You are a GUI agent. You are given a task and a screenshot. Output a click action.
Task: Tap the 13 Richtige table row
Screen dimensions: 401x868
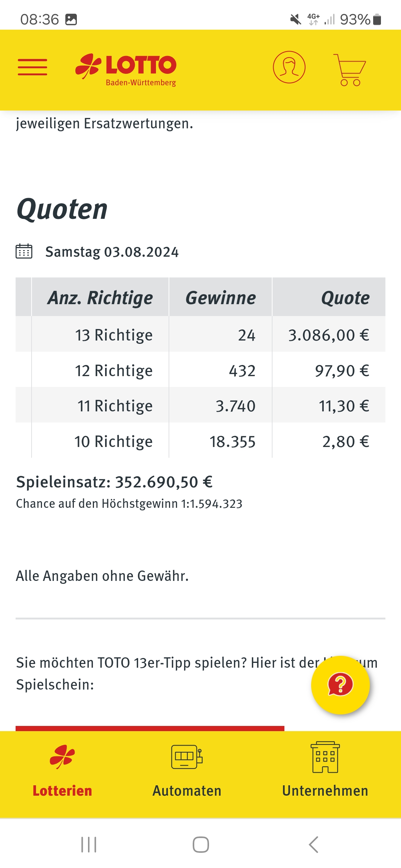(200, 334)
